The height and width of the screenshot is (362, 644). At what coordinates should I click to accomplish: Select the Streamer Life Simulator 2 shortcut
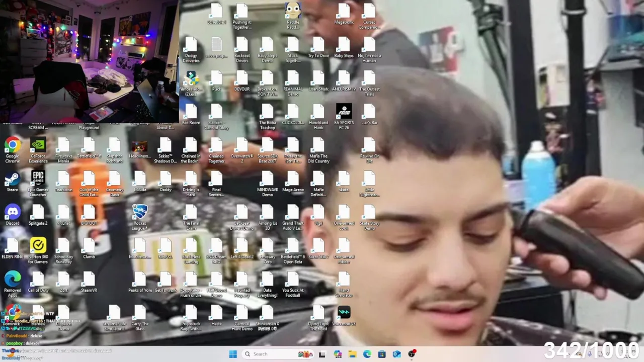point(115,318)
